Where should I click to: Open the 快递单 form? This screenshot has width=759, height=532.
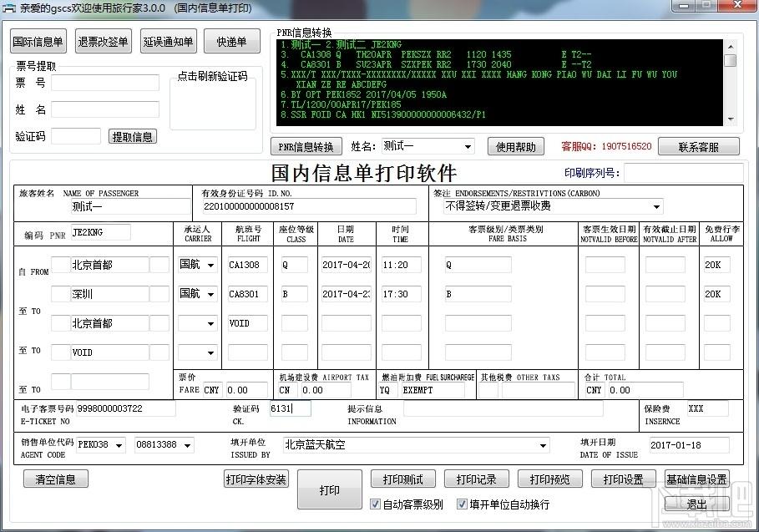click(231, 40)
